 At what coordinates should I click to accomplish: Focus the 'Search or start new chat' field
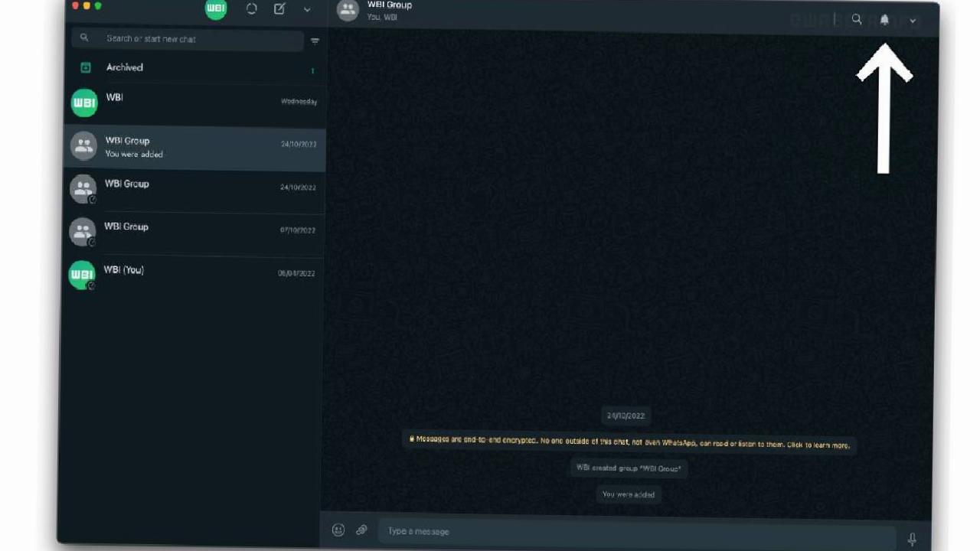click(187, 39)
